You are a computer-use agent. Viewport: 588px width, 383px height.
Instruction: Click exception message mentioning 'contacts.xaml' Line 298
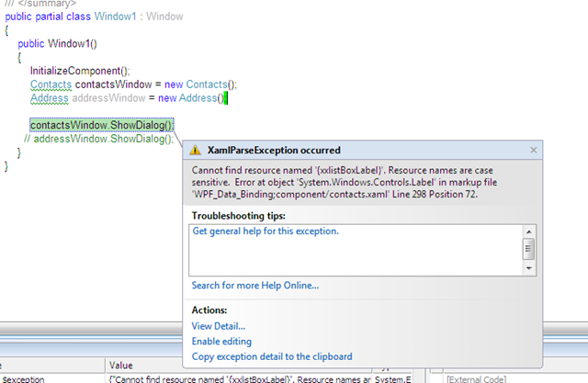(345, 182)
